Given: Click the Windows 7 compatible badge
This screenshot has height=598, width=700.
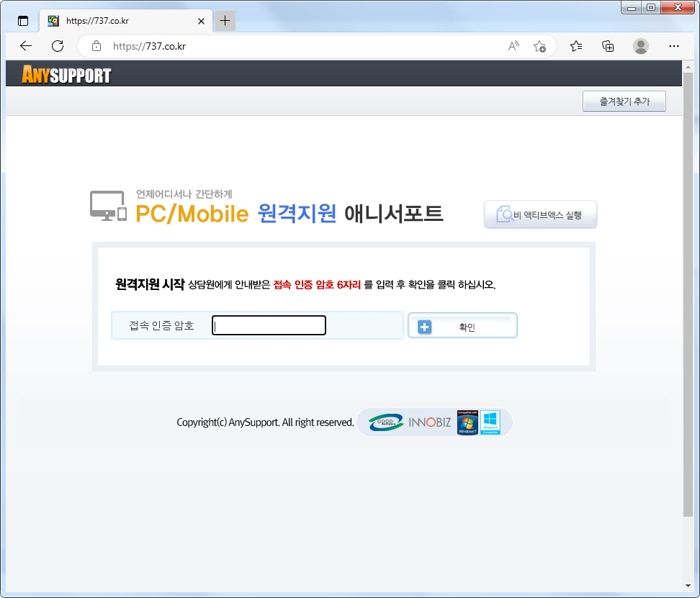Looking at the screenshot, I should pyautogui.click(x=467, y=422).
